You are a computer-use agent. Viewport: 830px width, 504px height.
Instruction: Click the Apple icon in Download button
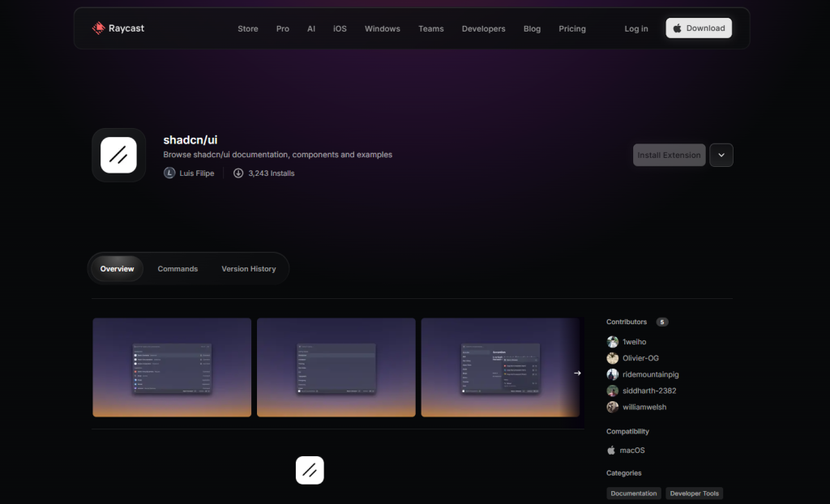677,28
